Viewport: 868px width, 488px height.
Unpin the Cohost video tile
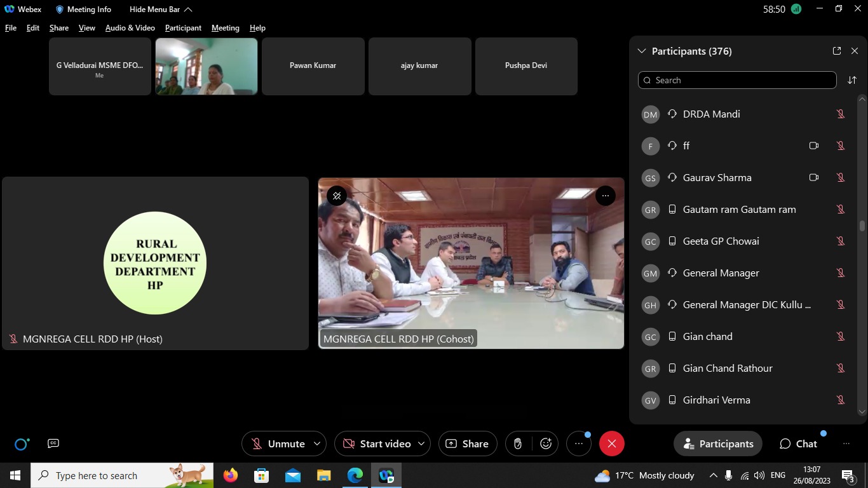pos(337,196)
